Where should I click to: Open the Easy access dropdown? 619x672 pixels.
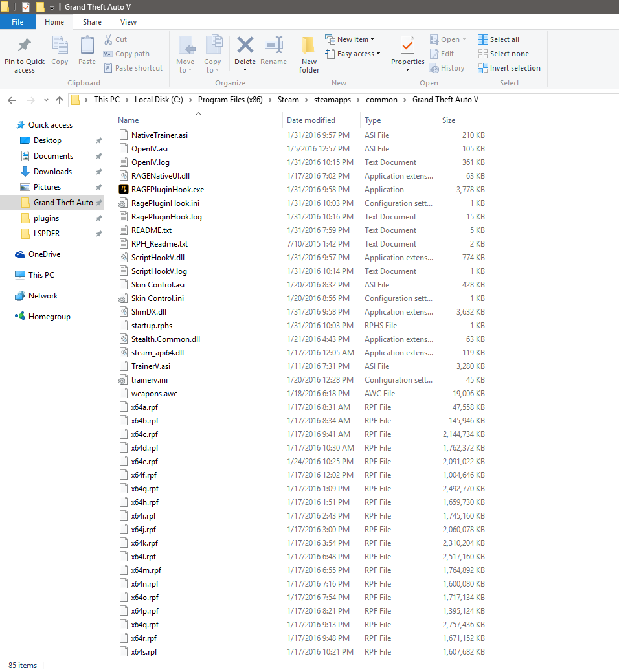[353, 54]
